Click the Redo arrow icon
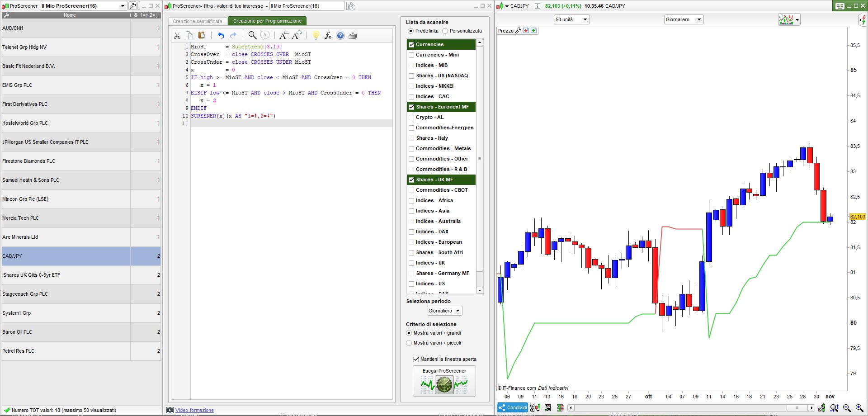 pyautogui.click(x=233, y=35)
